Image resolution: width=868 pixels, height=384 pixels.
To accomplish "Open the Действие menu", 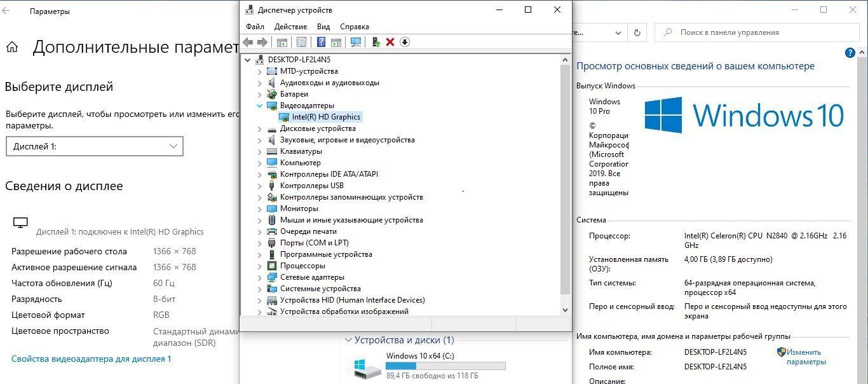I will (290, 27).
